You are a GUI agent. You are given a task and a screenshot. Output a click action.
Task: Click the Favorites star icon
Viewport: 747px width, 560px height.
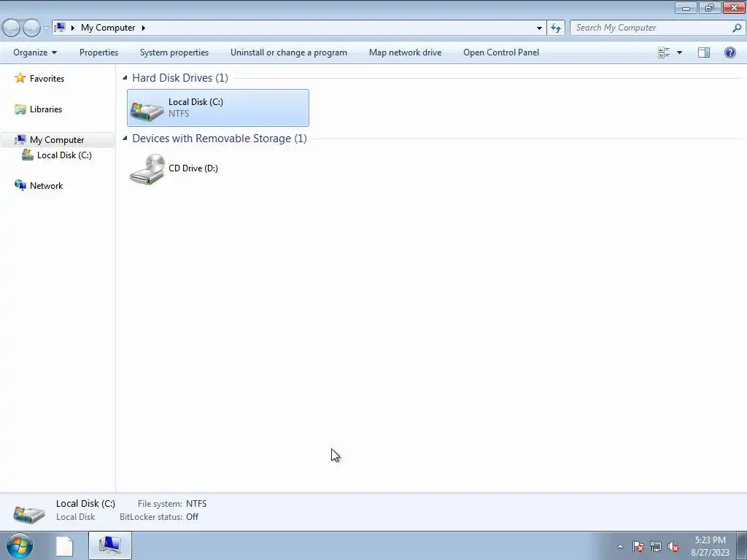(x=20, y=78)
